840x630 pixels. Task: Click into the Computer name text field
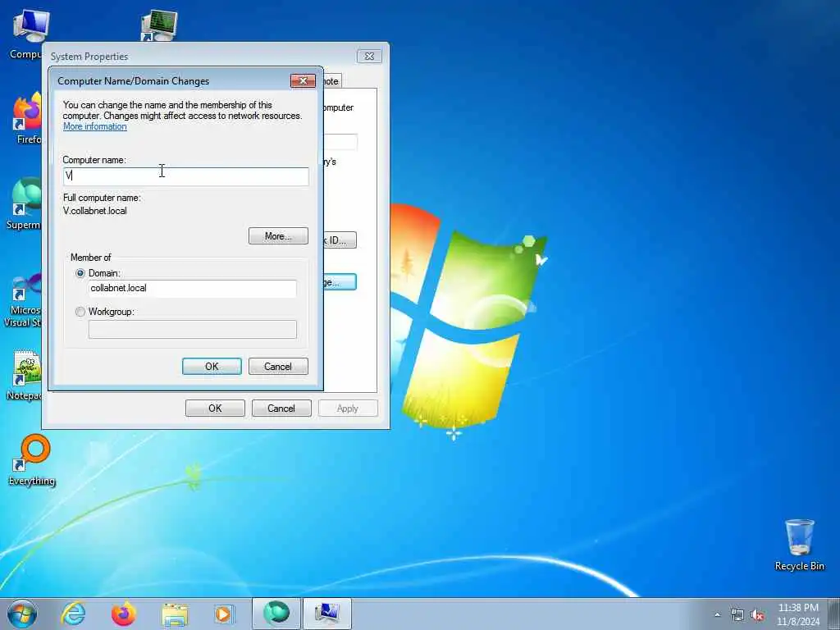(x=185, y=176)
